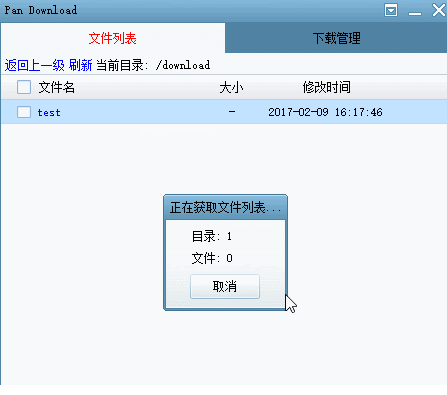Click the 当前目录: /download path text

tap(153, 65)
